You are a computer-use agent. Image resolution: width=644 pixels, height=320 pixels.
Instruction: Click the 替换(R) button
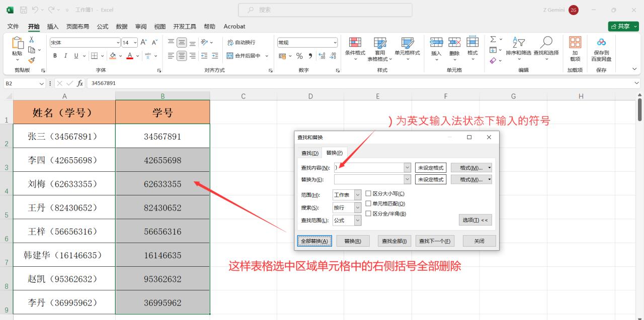(353, 241)
